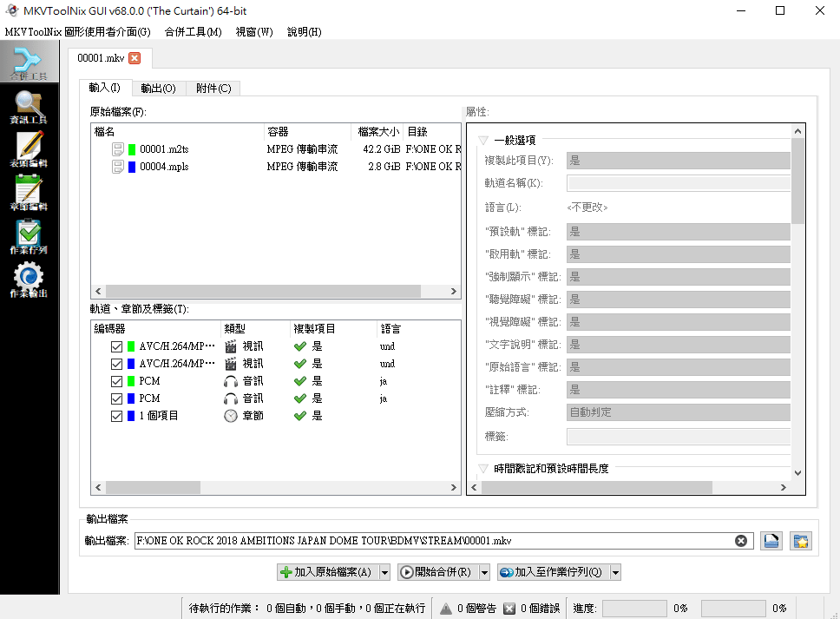This screenshot has width=840, height=619.
Task: Open recent output directories folder icon
Action: coord(801,541)
